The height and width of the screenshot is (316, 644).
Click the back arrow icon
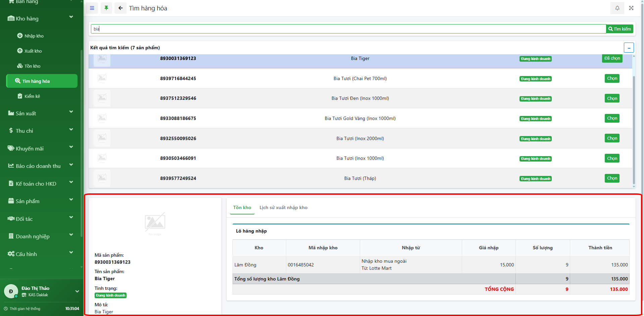point(120,8)
